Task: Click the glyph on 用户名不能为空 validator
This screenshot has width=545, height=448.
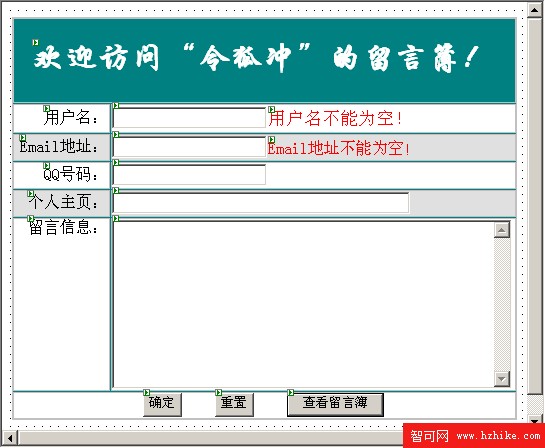Action: click(x=272, y=110)
